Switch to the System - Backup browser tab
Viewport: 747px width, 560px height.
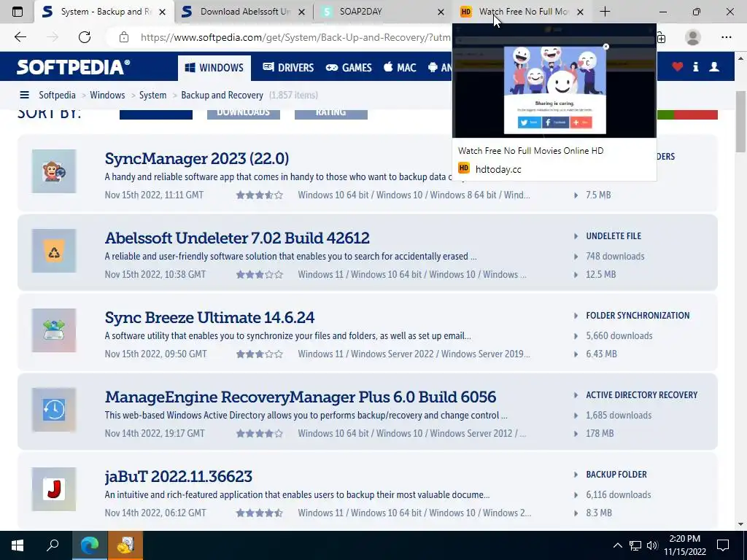[x=104, y=12]
